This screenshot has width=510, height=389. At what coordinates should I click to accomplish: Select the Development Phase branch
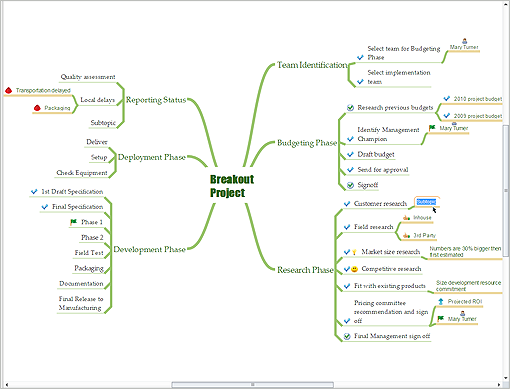tap(149, 249)
